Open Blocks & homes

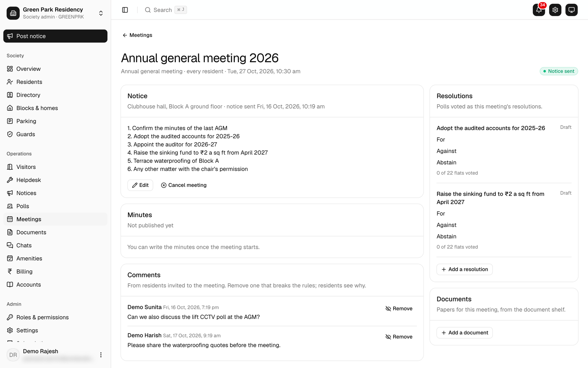point(55,108)
